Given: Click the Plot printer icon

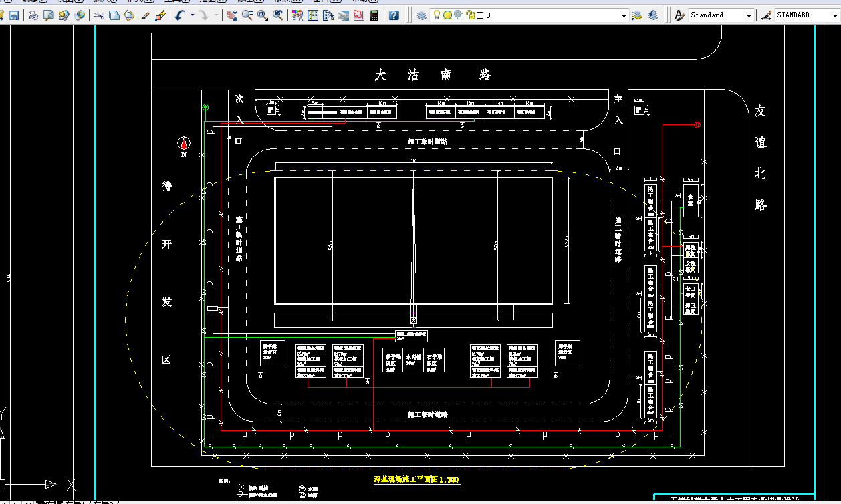Looking at the screenshot, I should [x=33, y=15].
